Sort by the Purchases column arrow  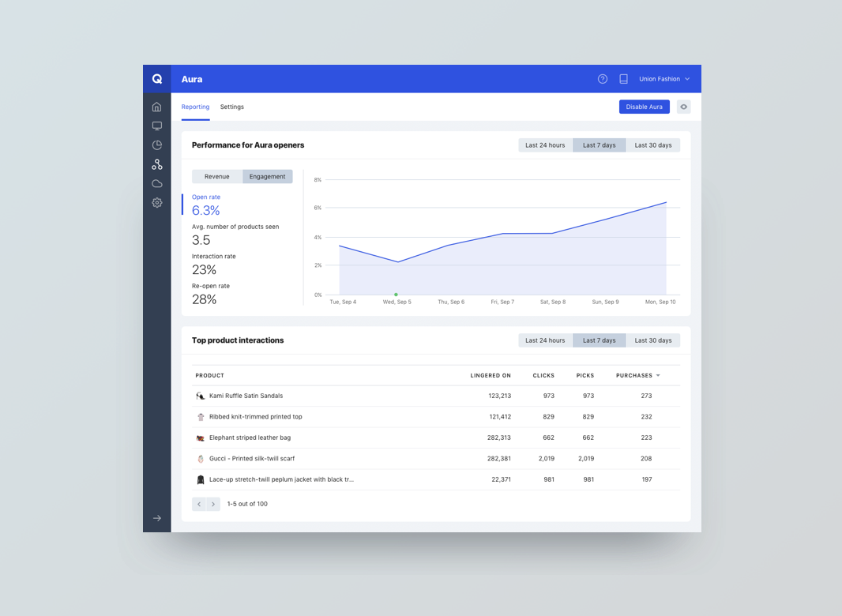(x=658, y=376)
